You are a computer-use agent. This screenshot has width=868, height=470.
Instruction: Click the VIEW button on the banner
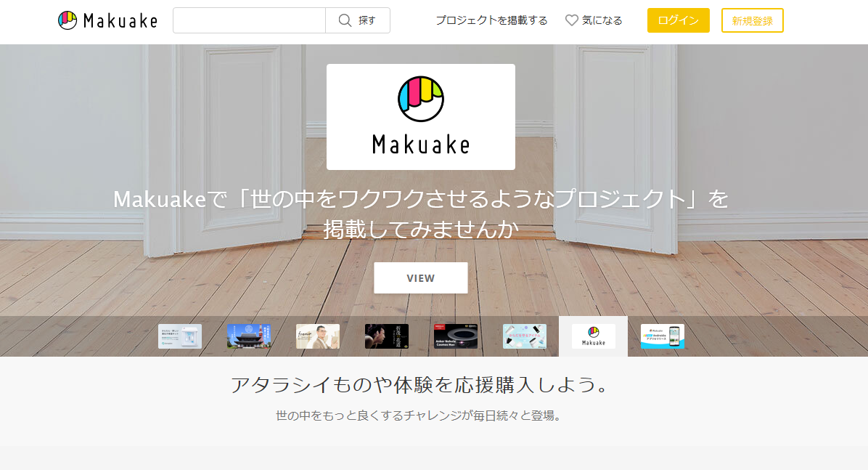click(x=421, y=277)
